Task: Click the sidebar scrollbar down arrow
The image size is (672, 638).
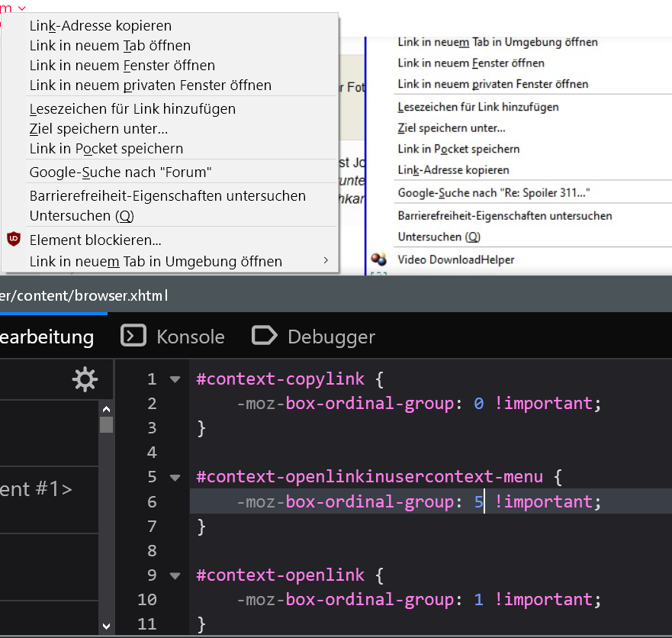Action: click(x=106, y=627)
